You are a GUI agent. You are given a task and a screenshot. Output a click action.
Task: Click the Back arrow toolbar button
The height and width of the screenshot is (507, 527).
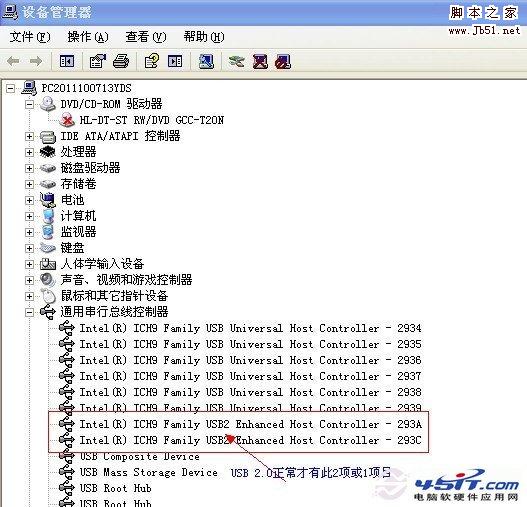(x=13, y=61)
